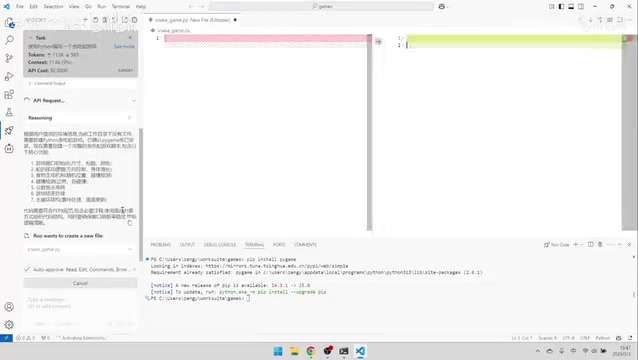The image size is (638, 360).
Task: Open the Manage settings gear
Action: click(x=9, y=325)
